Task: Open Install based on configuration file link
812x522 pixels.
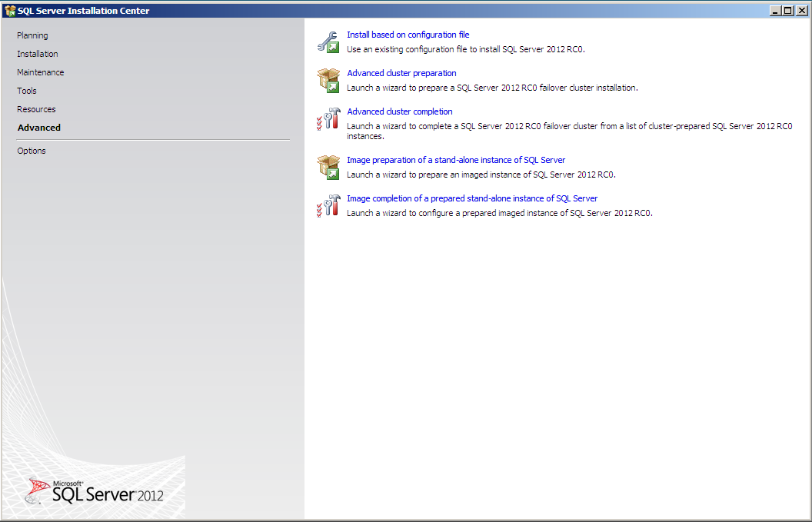Action: 408,35
